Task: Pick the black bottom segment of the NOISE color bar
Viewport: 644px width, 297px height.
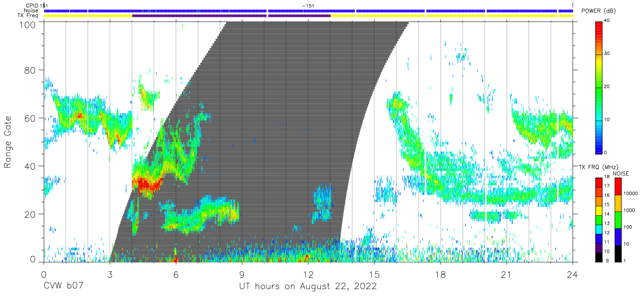Action: tap(618, 254)
